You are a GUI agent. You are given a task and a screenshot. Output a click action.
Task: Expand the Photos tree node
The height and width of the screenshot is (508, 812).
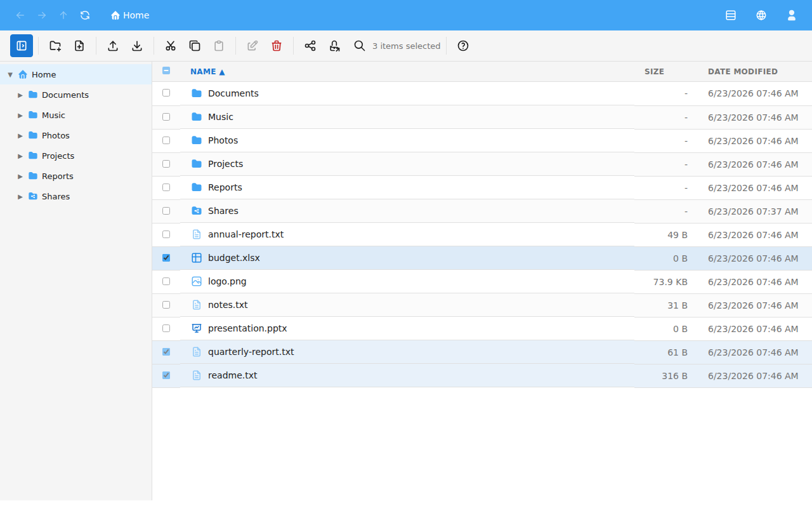coord(20,135)
